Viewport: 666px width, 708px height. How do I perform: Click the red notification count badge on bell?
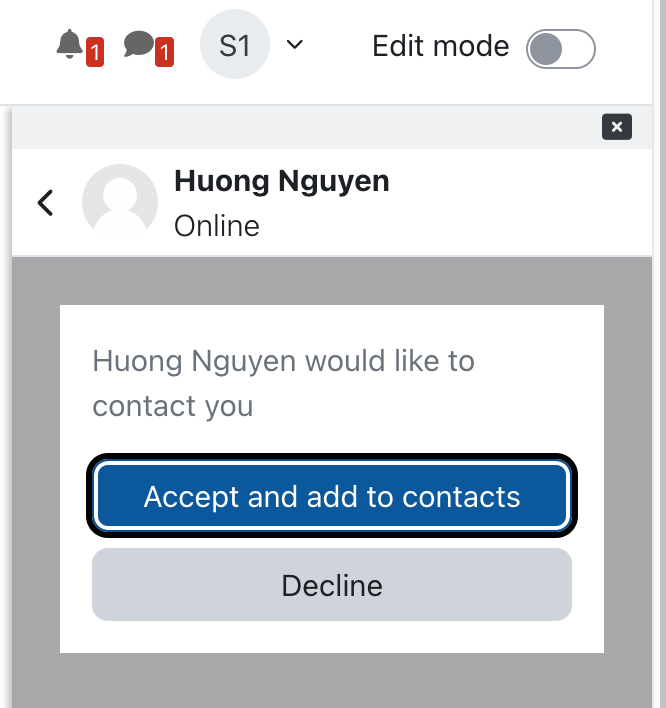coord(95,52)
